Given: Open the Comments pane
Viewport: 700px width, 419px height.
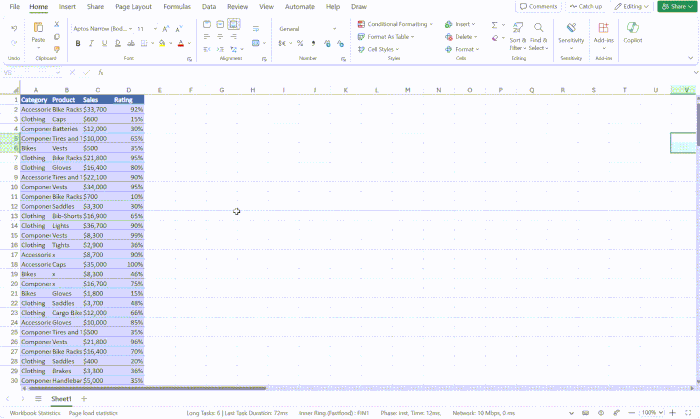Looking at the screenshot, I should pos(538,6).
